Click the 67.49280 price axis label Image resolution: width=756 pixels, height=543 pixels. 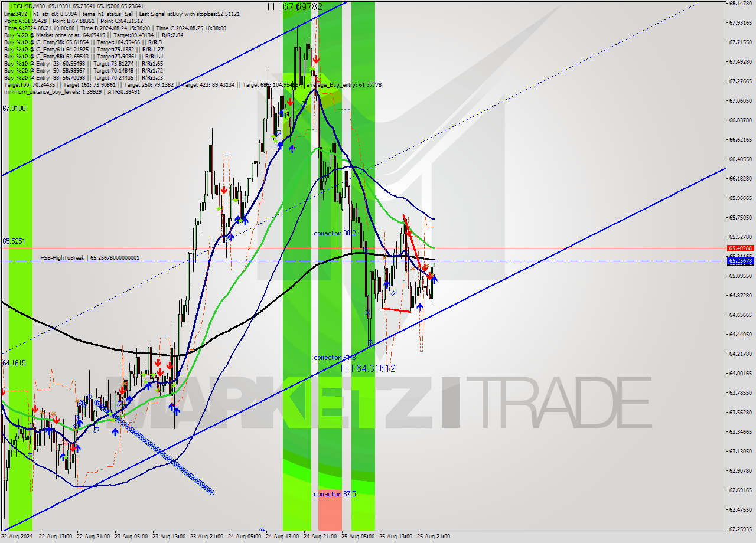tap(741, 61)
